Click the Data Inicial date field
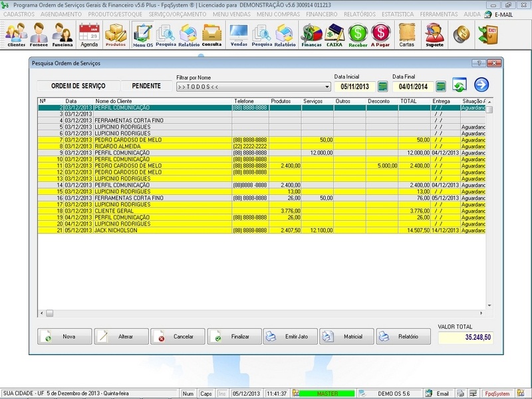Screen dimensions: 532x399 point(354,86)
